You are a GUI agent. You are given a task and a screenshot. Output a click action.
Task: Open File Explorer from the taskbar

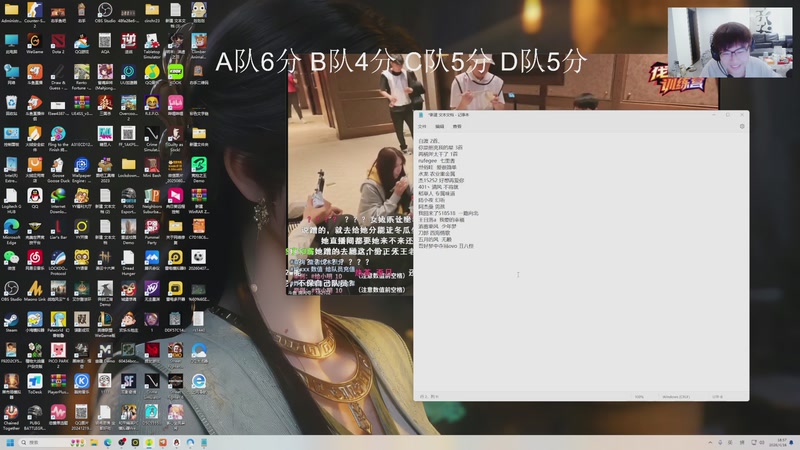94,442
